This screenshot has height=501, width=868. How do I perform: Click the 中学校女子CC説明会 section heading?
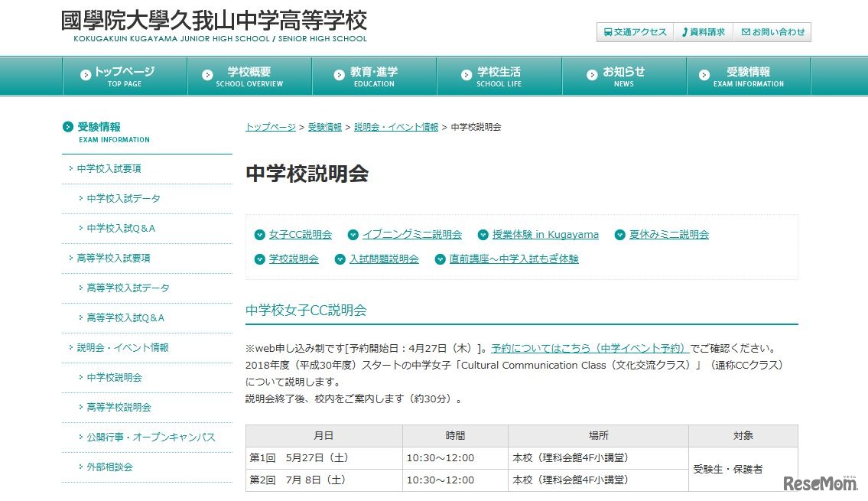[306, 311]
